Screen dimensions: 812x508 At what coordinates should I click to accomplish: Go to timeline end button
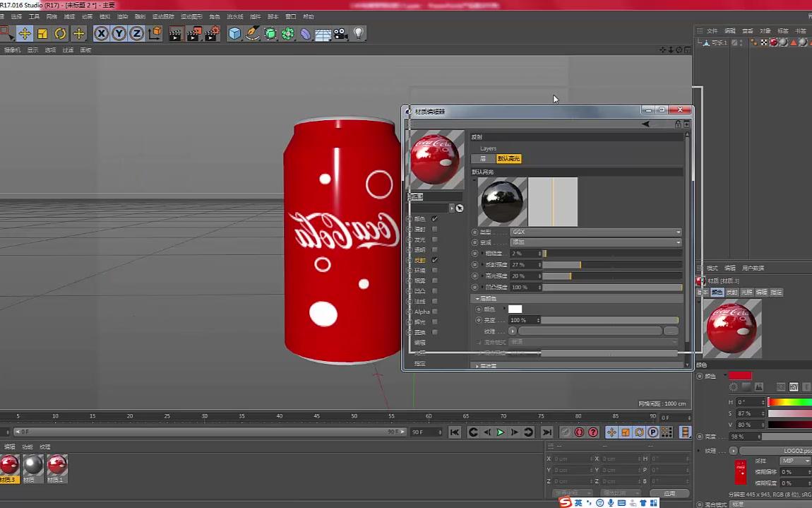click(x=547, y=432)
